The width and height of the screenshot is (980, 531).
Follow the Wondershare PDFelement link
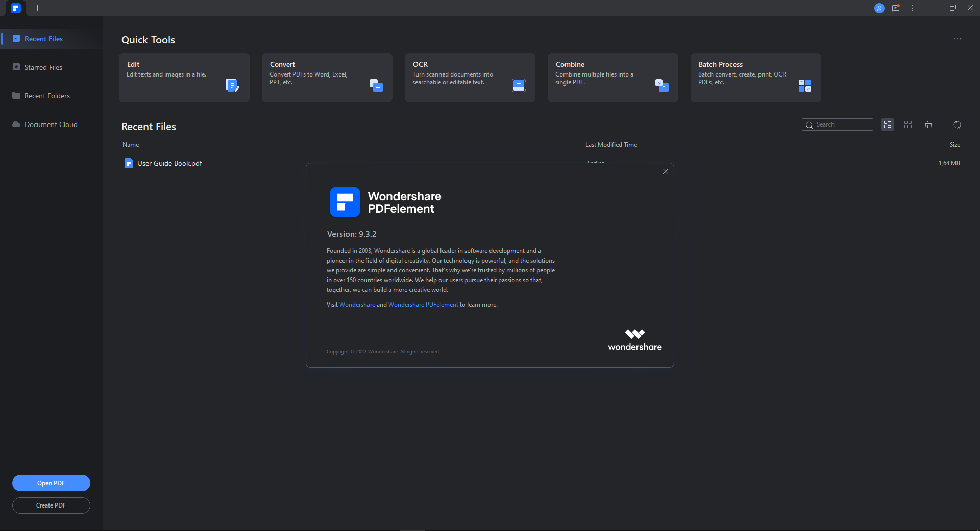423,305
